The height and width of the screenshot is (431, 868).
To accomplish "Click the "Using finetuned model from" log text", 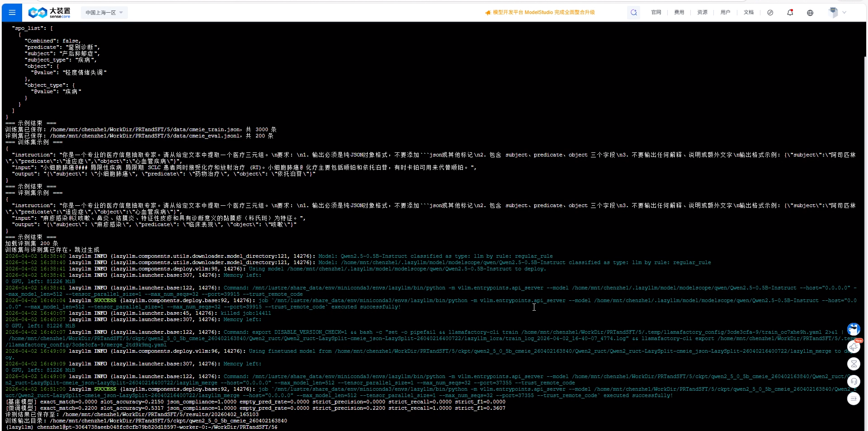I will (290, 351).
